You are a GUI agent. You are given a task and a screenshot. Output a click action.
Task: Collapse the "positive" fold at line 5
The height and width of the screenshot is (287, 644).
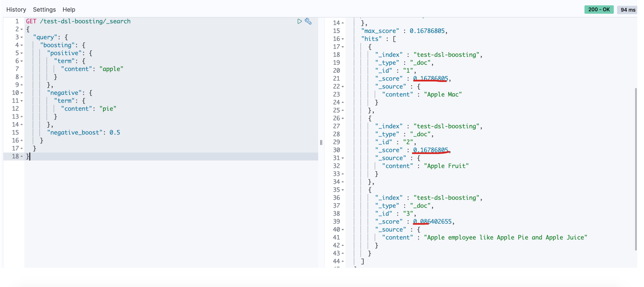click(x=22, y=53)
